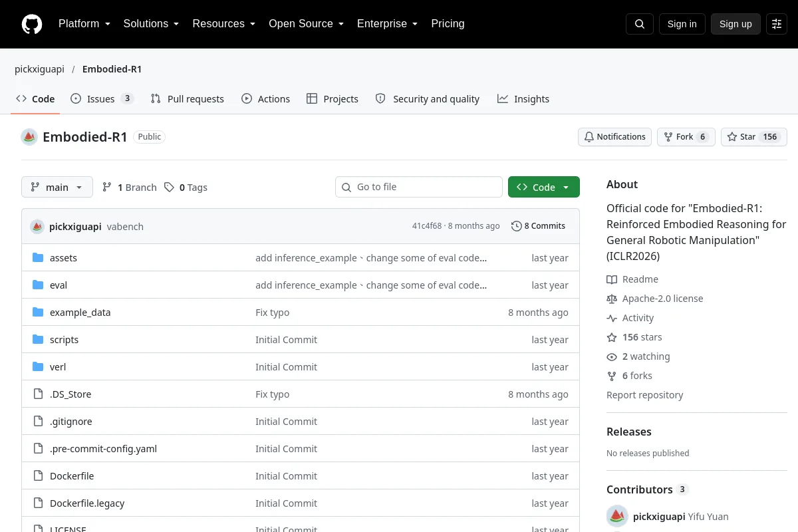This screenshot has height=532, width=798.
Task: Click the pulse icon next to Activity
Action: point(612,318)
